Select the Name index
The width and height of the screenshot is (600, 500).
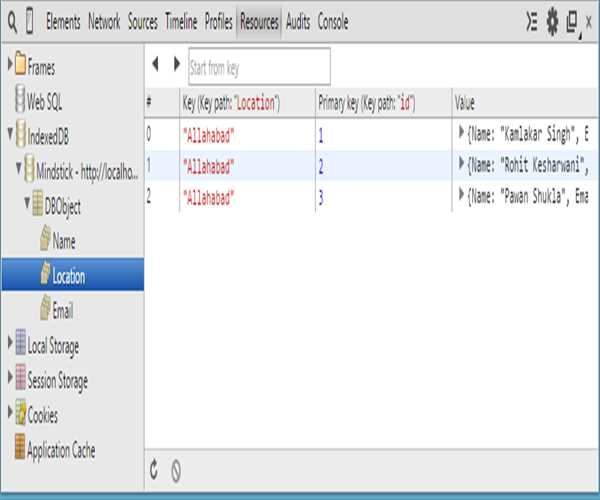[63, 241]
